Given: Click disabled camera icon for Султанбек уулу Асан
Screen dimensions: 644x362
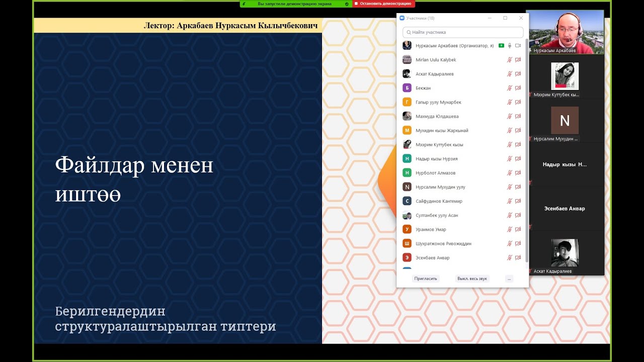Looking at the screenshot, I should tap(518, 215).
